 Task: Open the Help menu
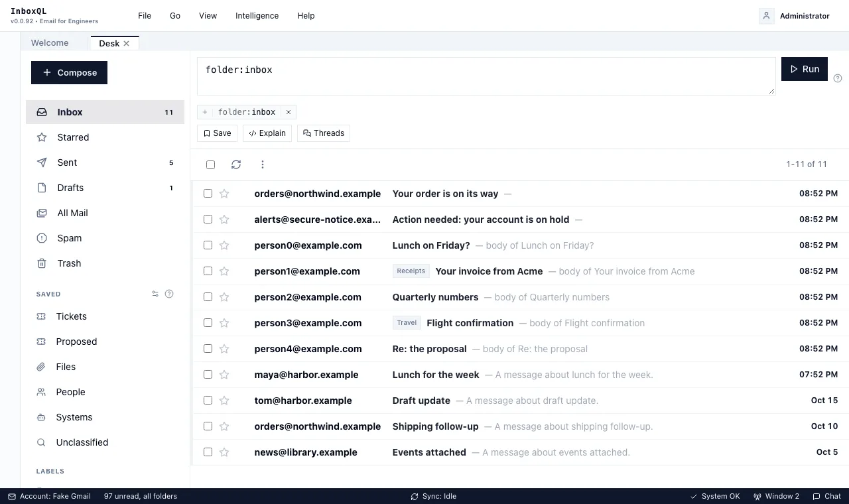click(306, 16)
